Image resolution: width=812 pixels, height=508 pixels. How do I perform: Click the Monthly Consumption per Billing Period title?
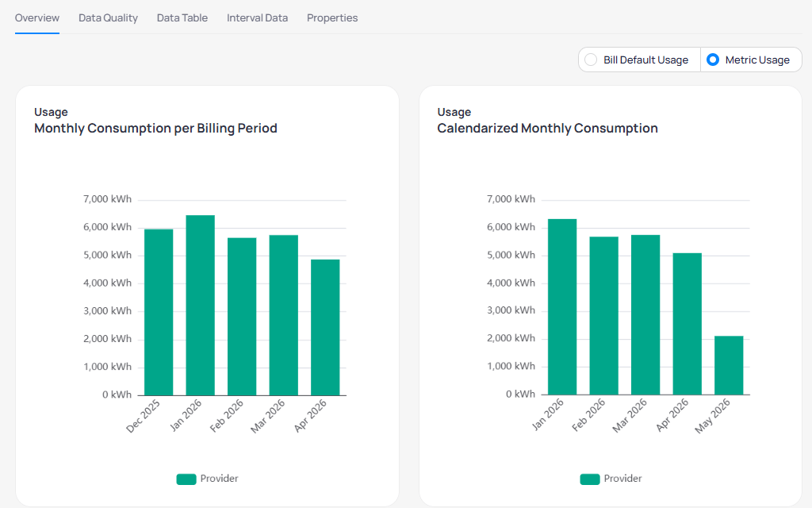tap(156, 128)
